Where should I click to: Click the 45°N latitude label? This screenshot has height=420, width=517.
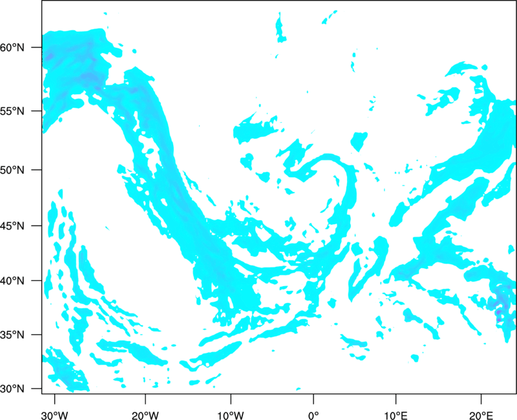pos(12,226)
